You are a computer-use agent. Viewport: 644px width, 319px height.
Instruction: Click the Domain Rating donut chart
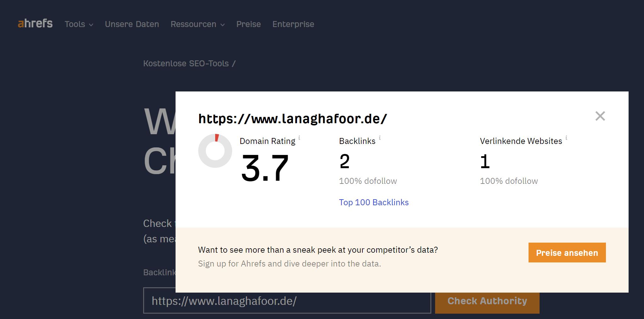pyautogui.click(x=215, y=151)
